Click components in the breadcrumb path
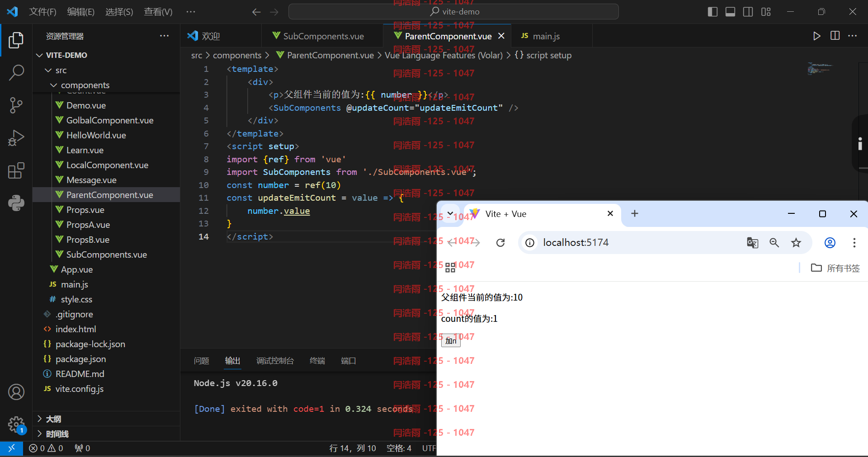 (x=237, y=55)
